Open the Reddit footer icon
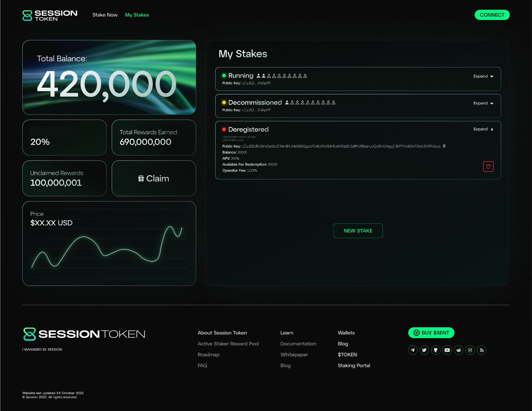The image size is (532, 411). point(459,350)
